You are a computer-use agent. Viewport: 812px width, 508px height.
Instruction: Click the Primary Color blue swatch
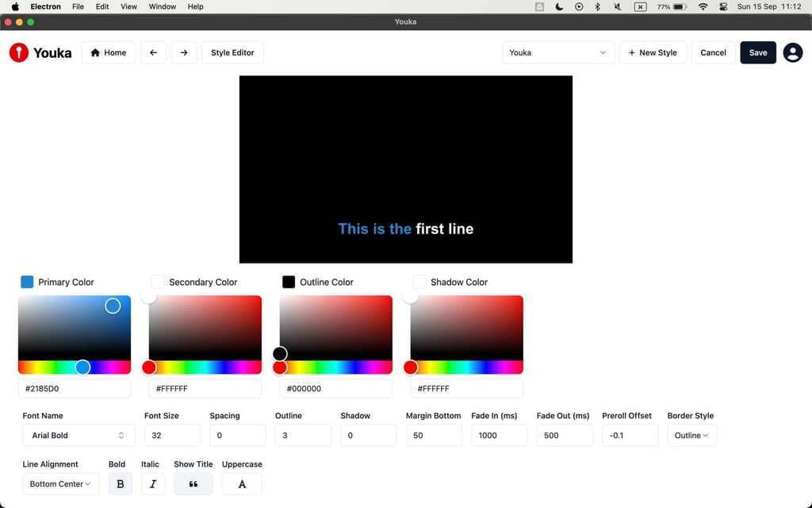27,282
